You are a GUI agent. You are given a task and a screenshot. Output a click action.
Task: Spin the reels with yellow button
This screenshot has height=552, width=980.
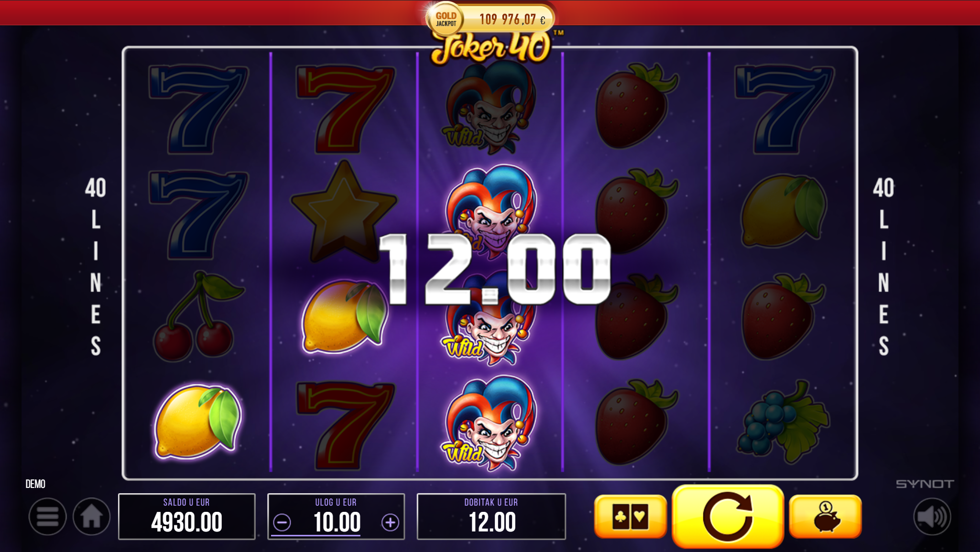tap(728, 516)
